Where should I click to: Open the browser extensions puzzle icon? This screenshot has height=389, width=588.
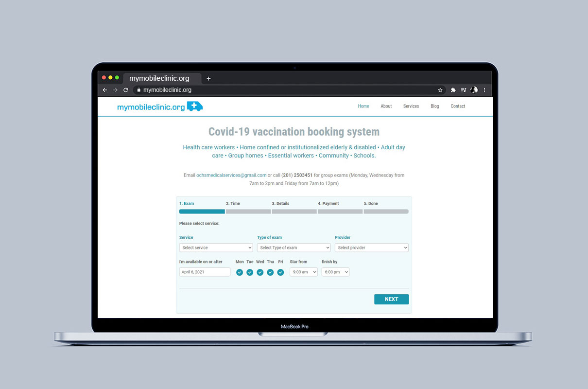coord(453,90)
